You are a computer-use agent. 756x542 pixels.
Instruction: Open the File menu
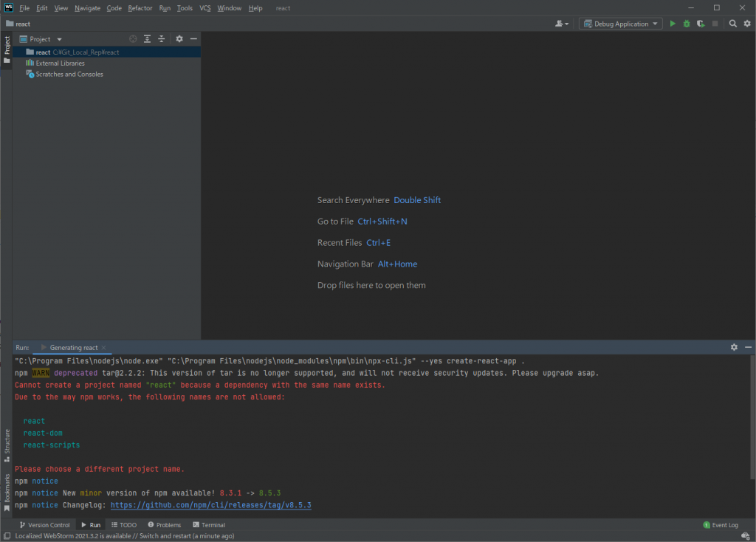(24, 8)
